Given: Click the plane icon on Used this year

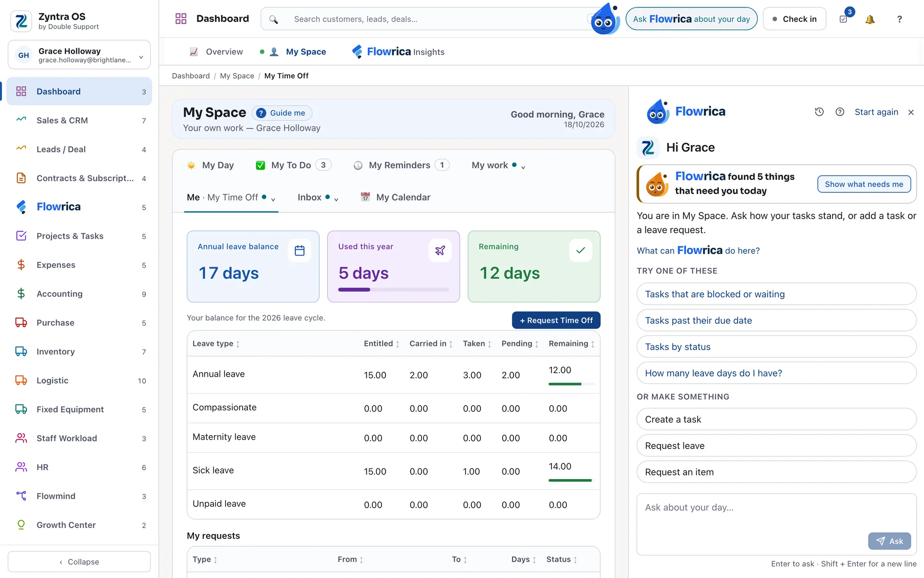Looking at the screenshot, I should pos(440,251).
